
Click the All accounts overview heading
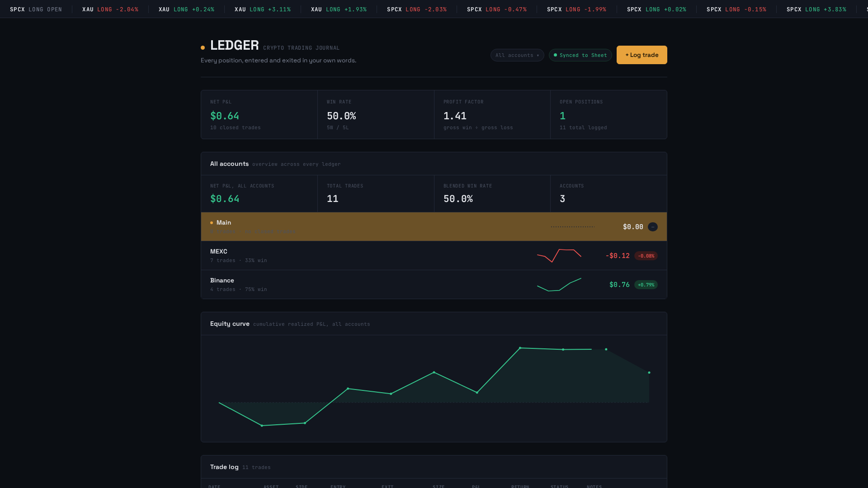(229, 164)
